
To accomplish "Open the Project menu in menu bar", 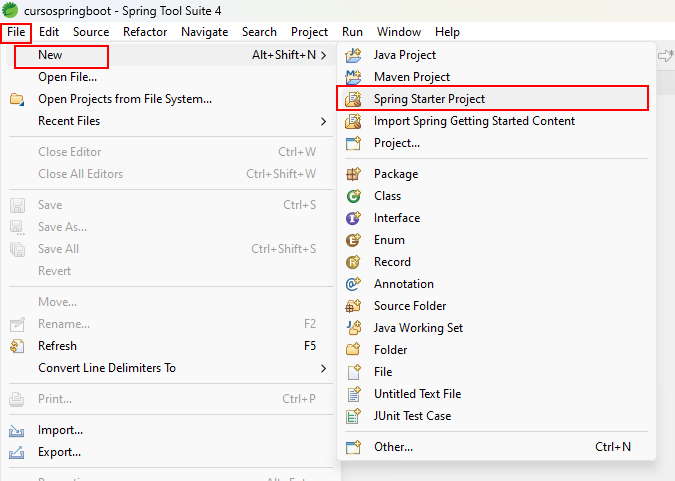I will (x=309, y=32).
